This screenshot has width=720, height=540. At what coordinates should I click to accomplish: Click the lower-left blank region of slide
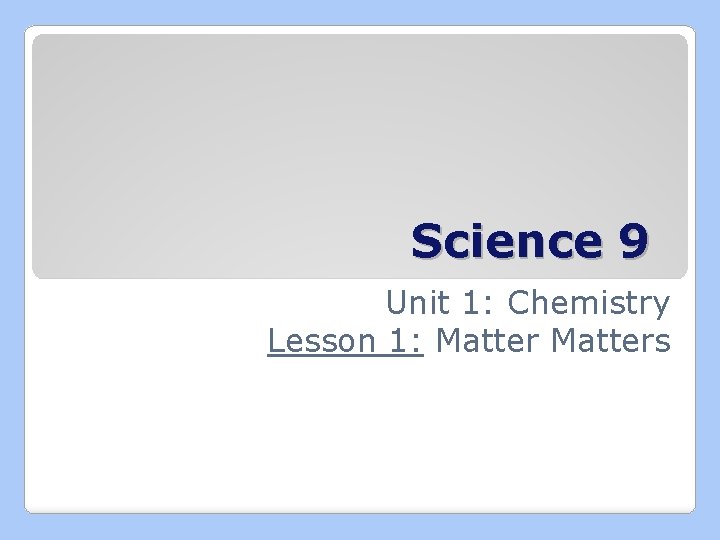tap(120, 450)
